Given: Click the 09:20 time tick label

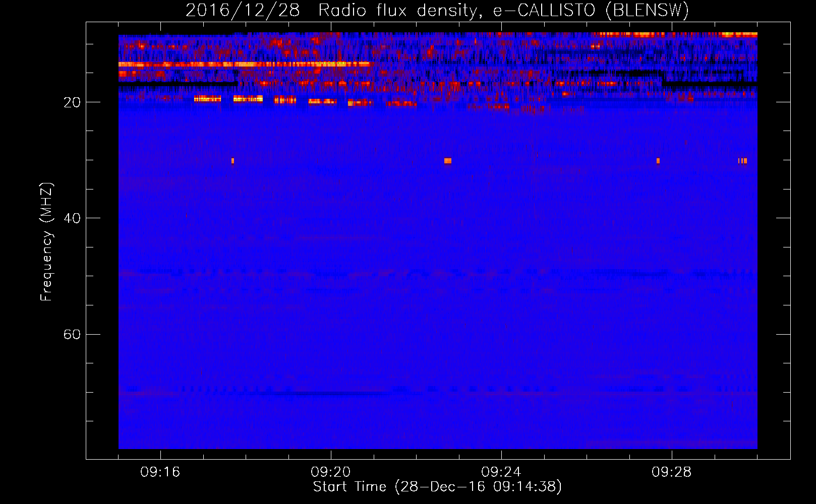Looking at the screenshot, I should 331,472.
